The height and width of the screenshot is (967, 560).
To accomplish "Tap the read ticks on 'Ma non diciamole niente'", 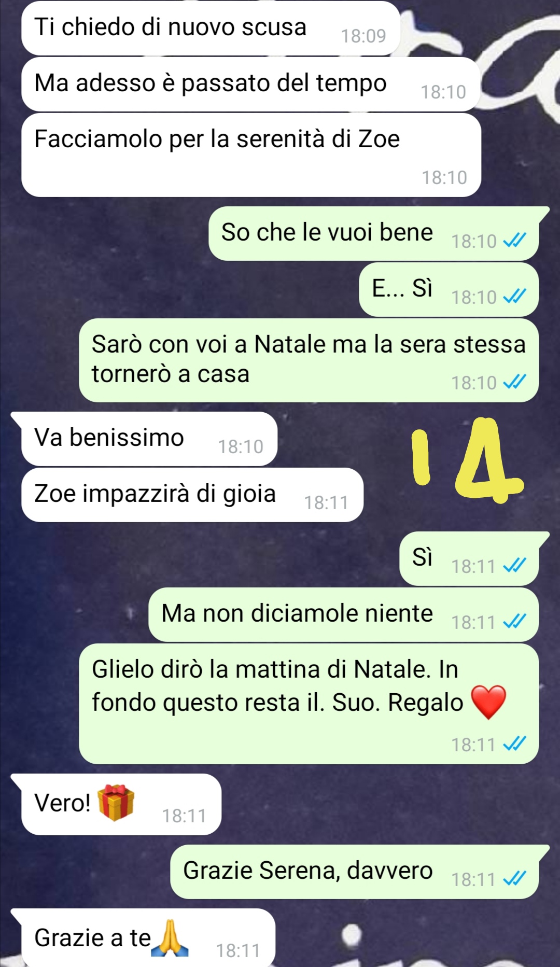I will coord(515,621).
